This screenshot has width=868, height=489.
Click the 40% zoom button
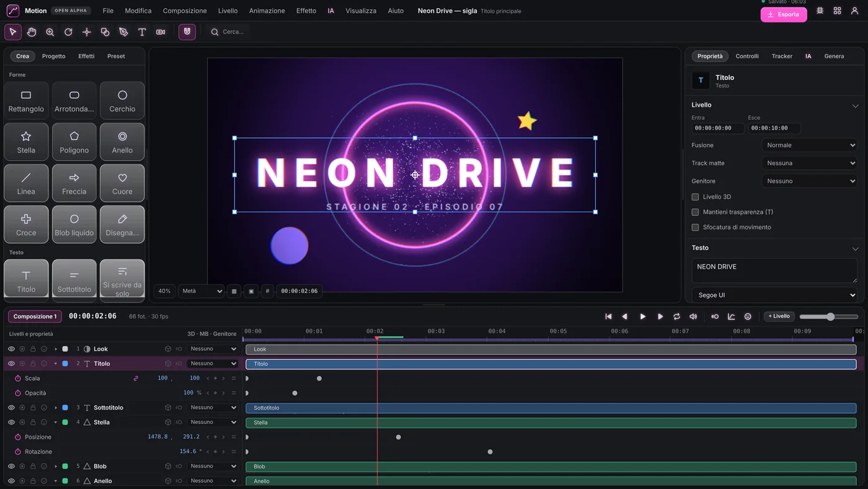(164, 291)
